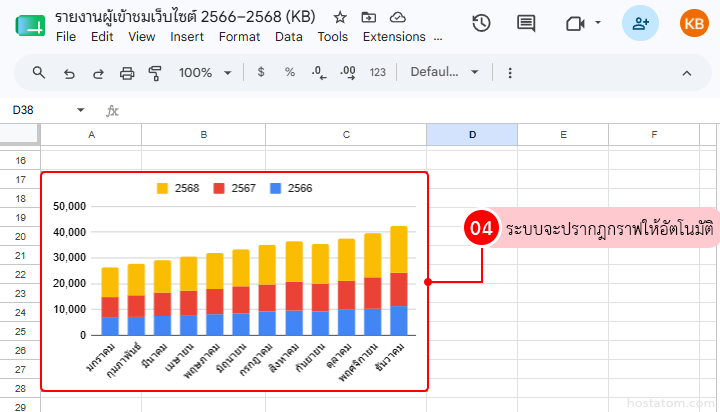
Task: Click the ธันวาคม stacked bar
Action: (399, 281)
